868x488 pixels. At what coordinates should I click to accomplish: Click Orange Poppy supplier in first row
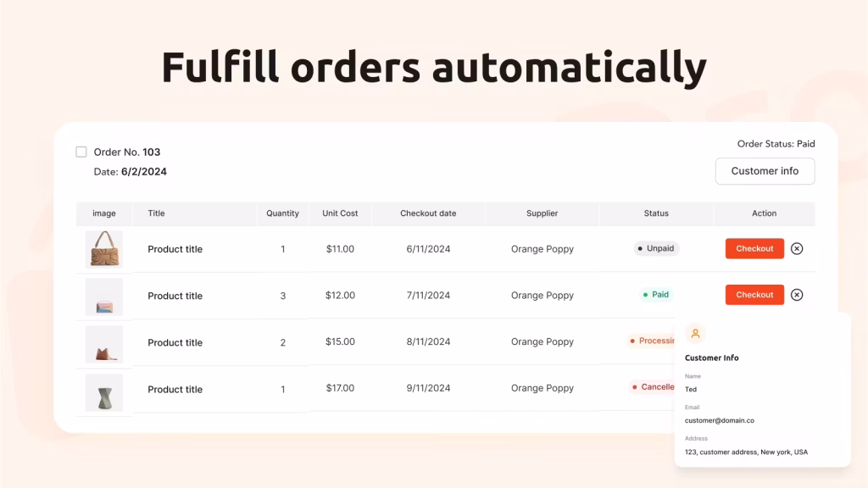(x=542, y=249)
